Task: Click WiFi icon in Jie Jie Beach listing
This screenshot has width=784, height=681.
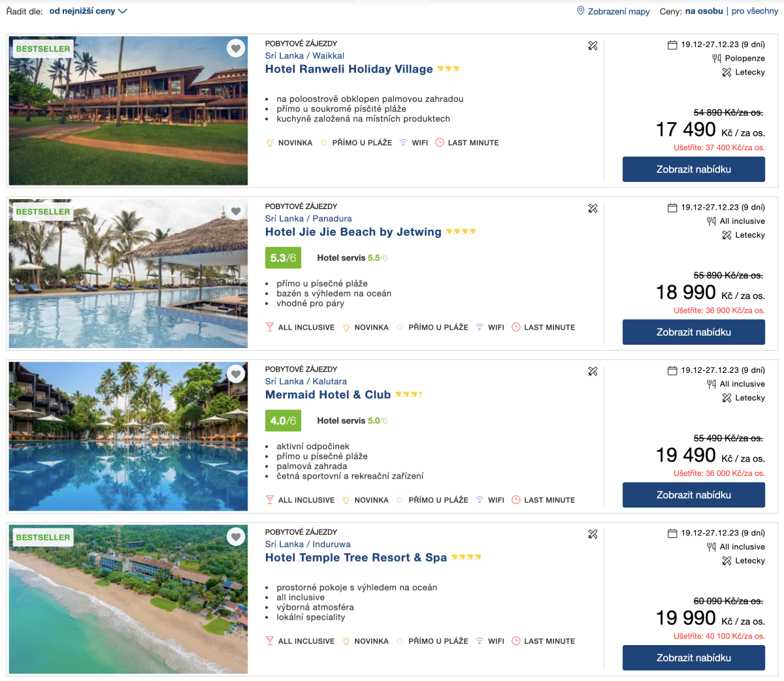Action: (480, 328)
